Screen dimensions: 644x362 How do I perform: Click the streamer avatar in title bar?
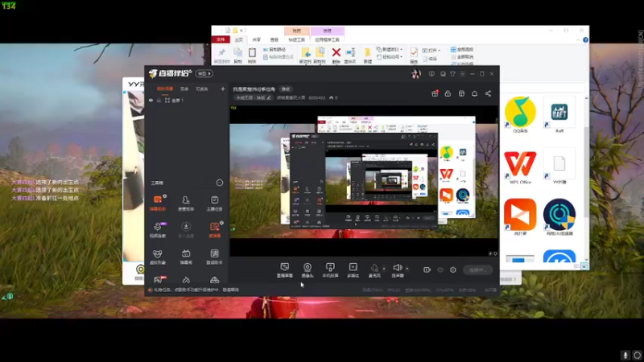tap(415, 74)
